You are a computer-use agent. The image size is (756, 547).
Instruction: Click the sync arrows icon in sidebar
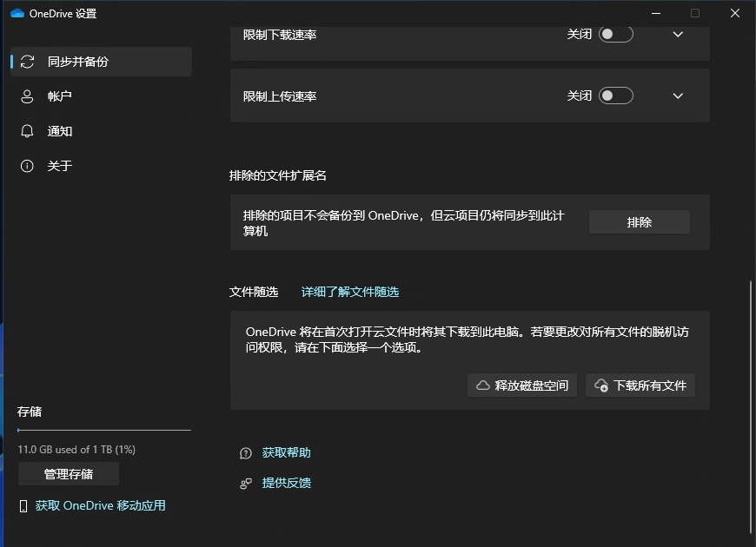pos(27,62)
